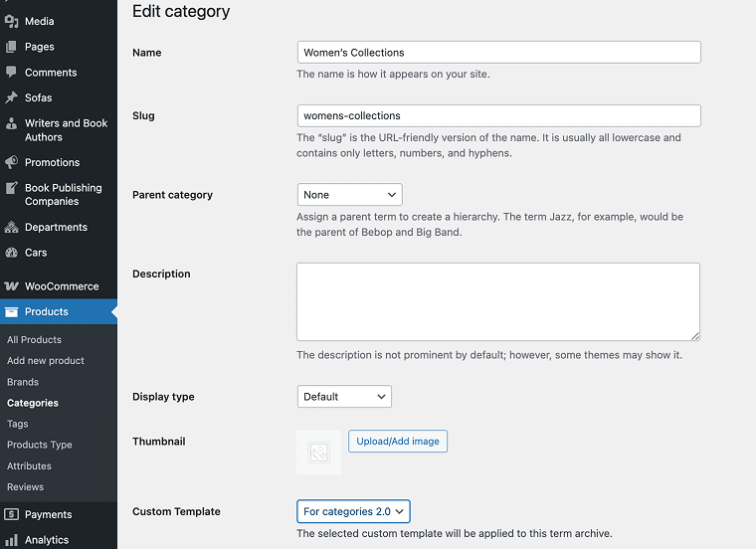The image size is (756, 549).
Task: Click the Media icon in sidebar
Action: 11,21
